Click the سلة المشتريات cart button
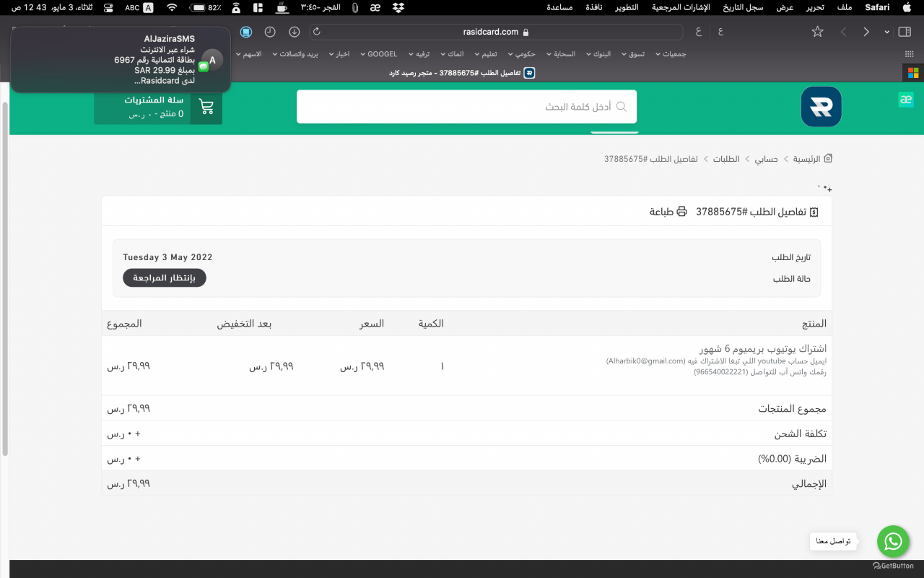Screen dimensions: 924x578 (x=158, y=107)
